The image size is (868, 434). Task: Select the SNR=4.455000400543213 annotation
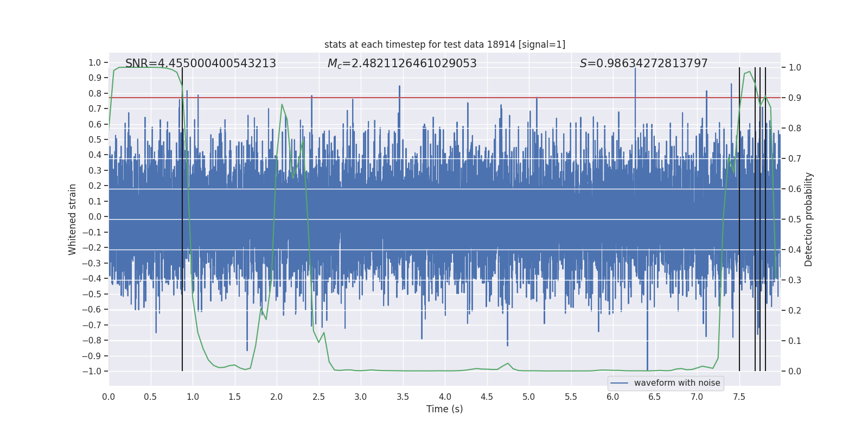201,63
